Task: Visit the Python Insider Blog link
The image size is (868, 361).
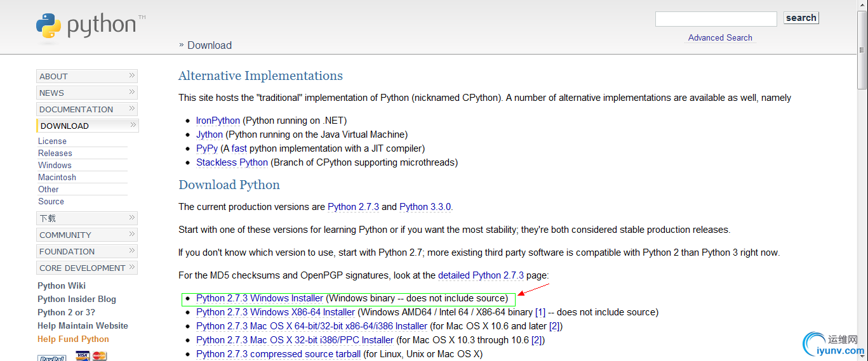Action: [x=77, y=299]
